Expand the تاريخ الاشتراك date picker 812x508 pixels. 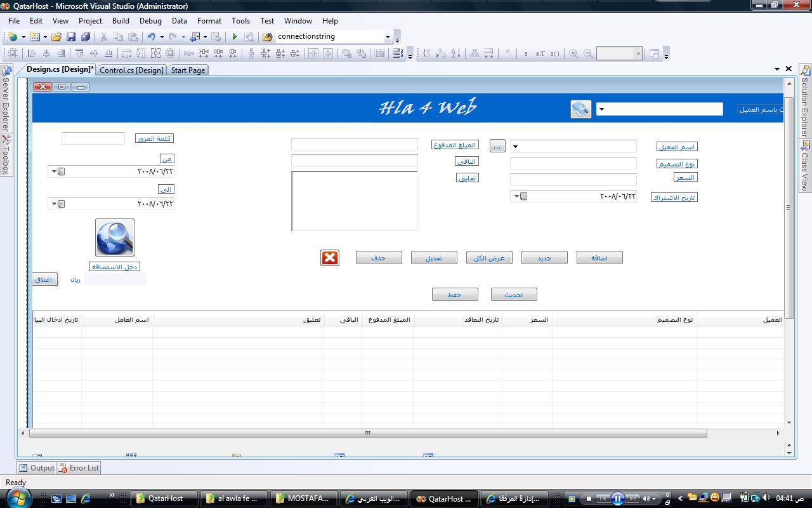[516, 196]
